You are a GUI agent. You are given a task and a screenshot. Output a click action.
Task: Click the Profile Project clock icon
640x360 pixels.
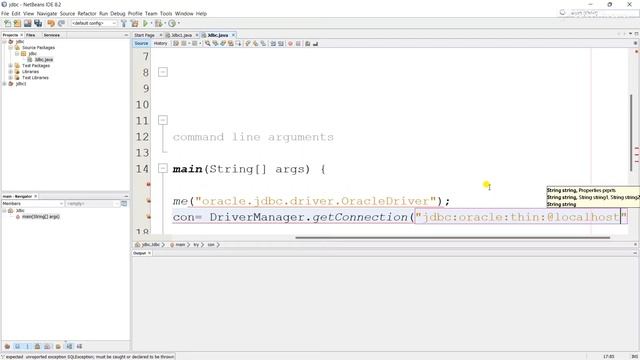172,23
